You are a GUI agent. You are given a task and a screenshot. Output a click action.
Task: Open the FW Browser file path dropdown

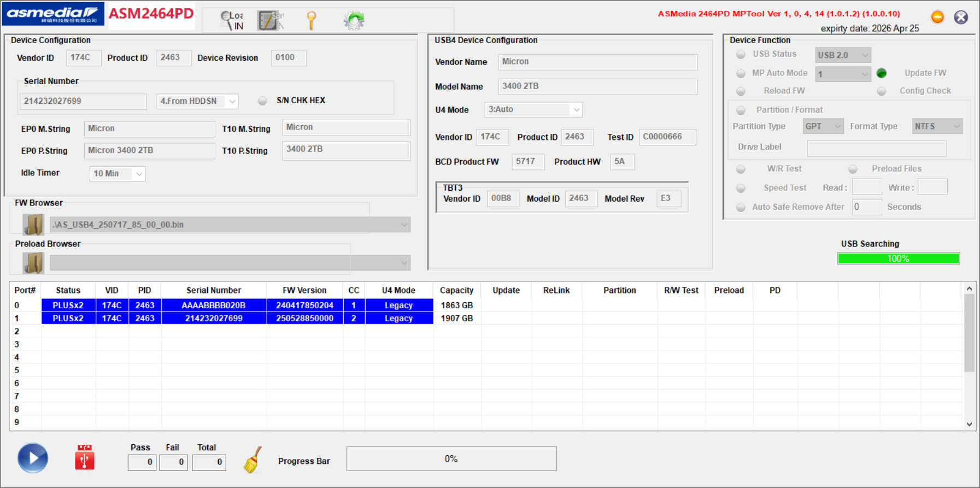(230, 225)
